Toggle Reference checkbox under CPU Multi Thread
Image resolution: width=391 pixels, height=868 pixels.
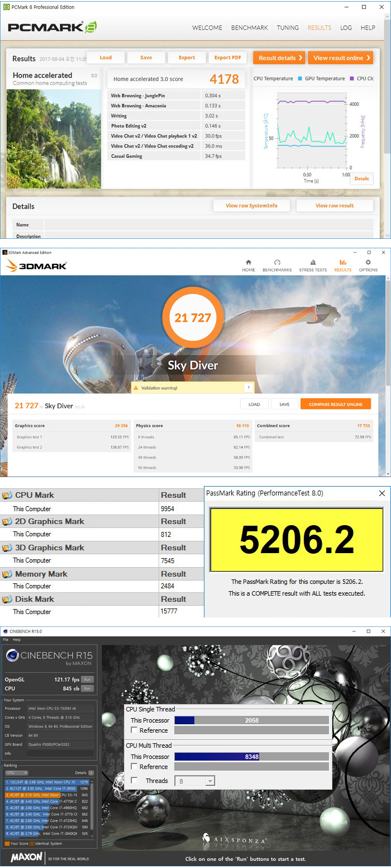point(134,767)
